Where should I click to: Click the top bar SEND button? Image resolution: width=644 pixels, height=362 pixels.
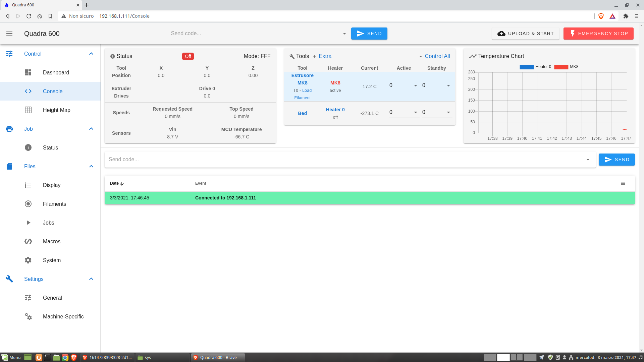coord(369,34)
